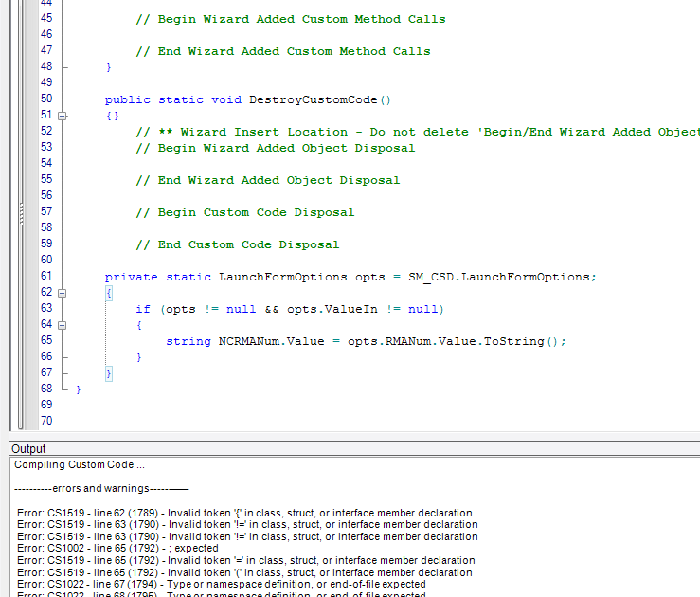Screen dimensions: 700x597
Task: Click line number 61 in the gutter
Action: [46, 276]
